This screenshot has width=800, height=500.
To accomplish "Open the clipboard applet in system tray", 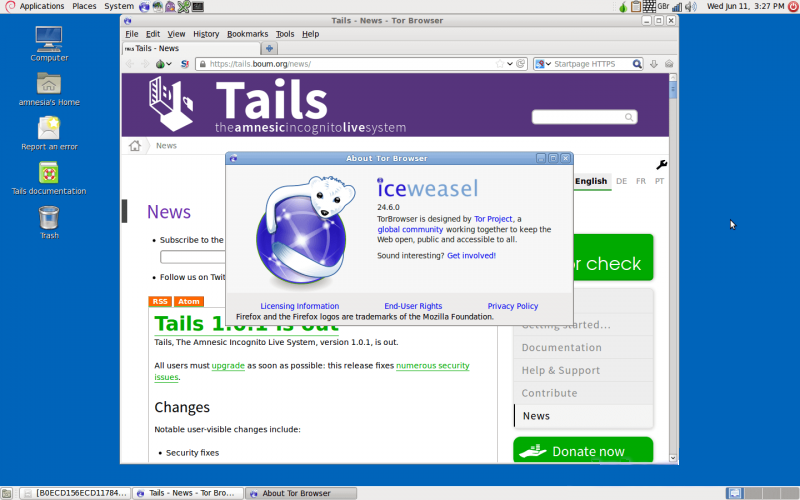I will coord(636,7).
